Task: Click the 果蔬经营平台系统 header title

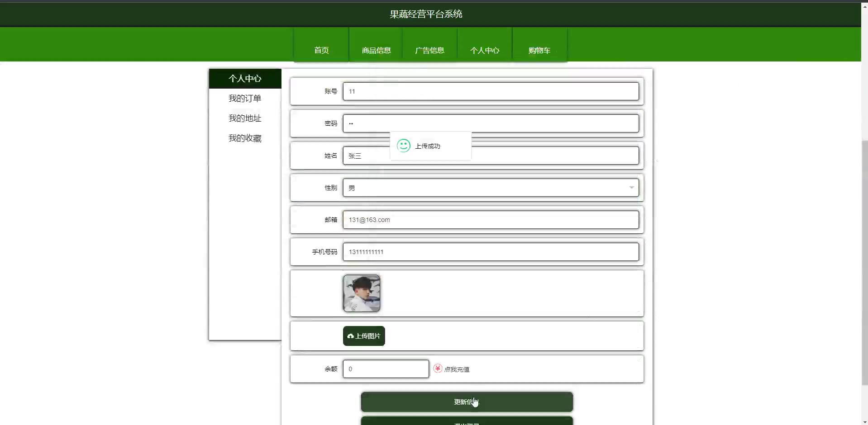Action: pos(426,14)
